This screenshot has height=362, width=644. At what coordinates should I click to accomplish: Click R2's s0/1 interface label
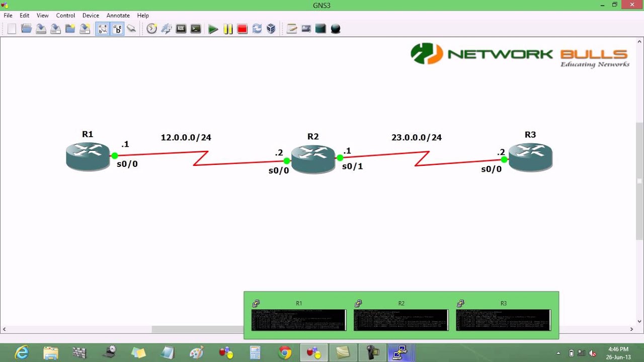point(352,166)
